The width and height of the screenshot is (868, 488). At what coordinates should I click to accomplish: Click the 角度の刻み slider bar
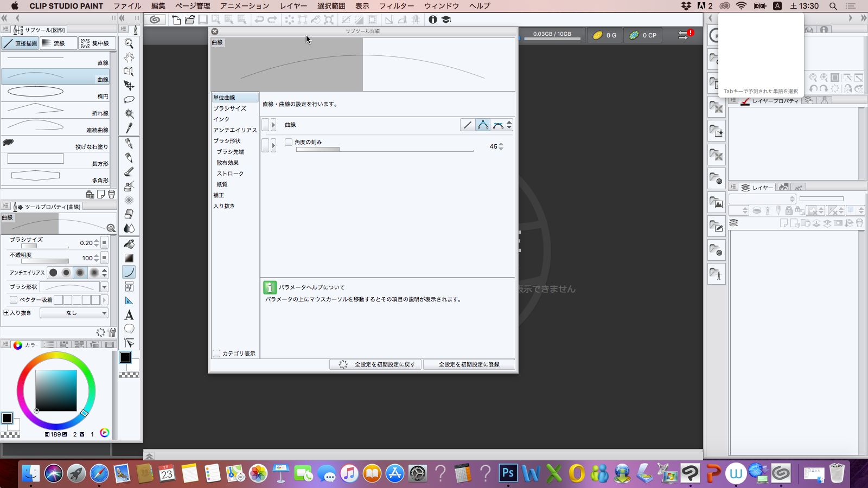[385, 149]
